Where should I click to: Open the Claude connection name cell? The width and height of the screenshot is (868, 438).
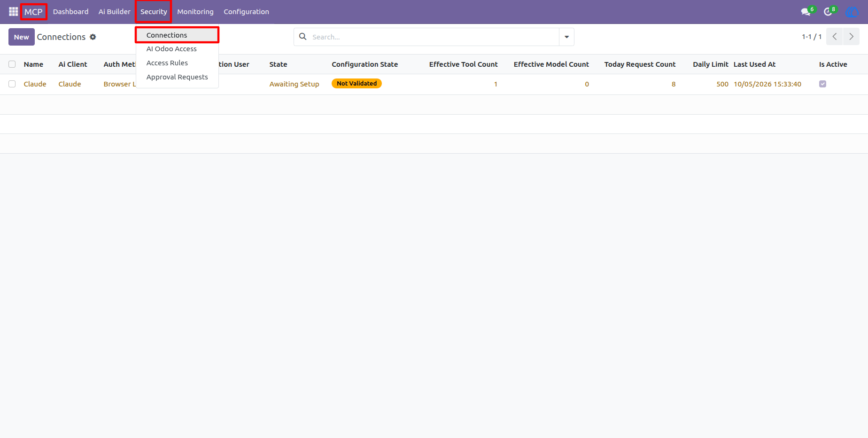tap(35, 84)
